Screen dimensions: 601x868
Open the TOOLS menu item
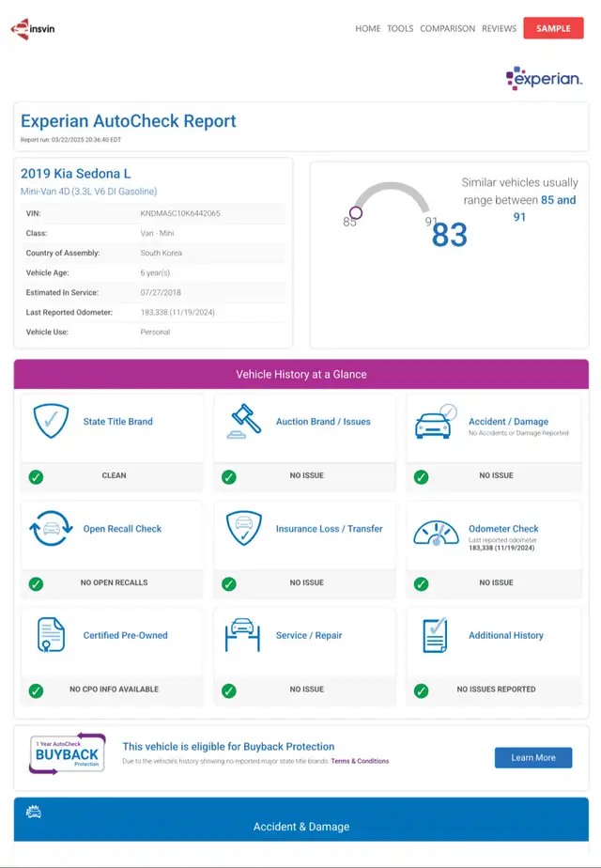click(400, 28)
